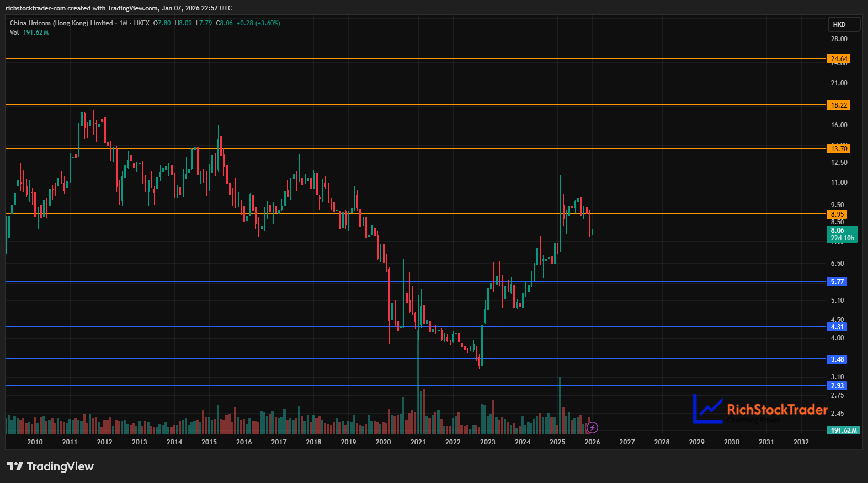This screenshot has width=868, height=483.
Task: Click the purple lightning bolt event icon
Action: tap(592, 427)
